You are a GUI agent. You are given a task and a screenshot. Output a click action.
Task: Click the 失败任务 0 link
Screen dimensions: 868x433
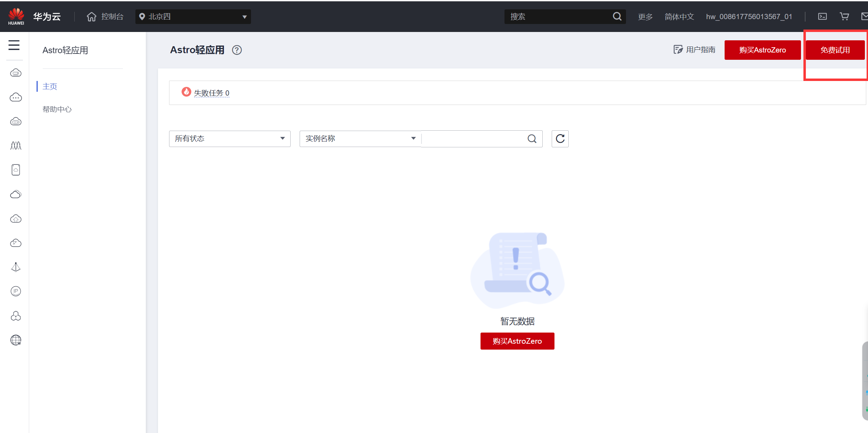211,93
